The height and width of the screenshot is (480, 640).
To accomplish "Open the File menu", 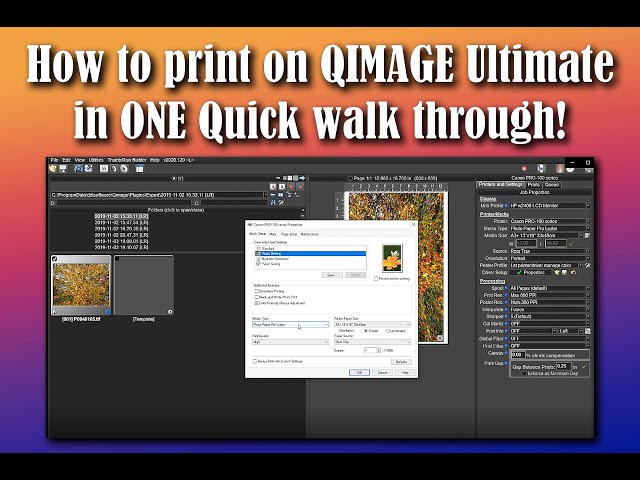I will pos(54,160).
